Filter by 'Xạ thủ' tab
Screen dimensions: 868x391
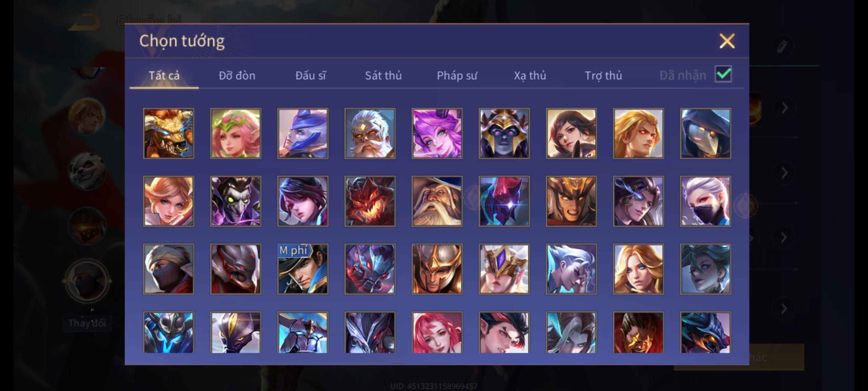[x=530, y=75]
